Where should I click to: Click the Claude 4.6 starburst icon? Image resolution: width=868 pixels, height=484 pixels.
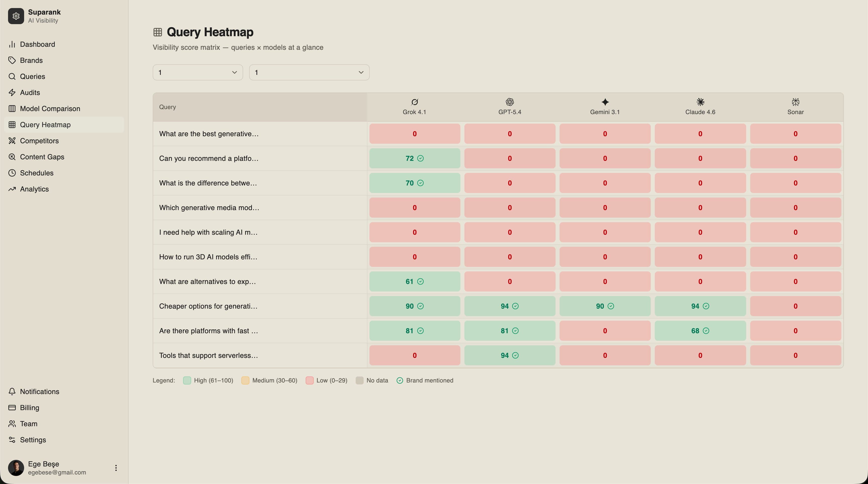[x=700, y=102]
